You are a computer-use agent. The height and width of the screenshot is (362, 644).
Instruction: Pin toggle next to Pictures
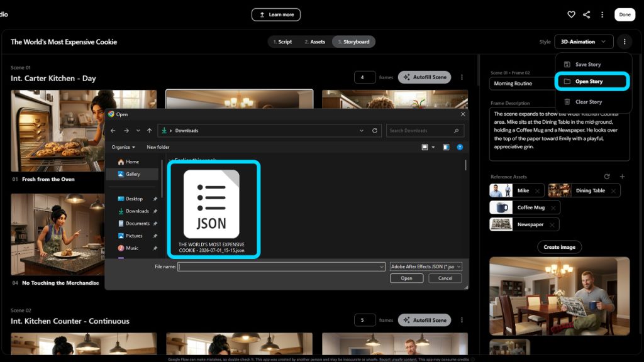tap(155, 236)
